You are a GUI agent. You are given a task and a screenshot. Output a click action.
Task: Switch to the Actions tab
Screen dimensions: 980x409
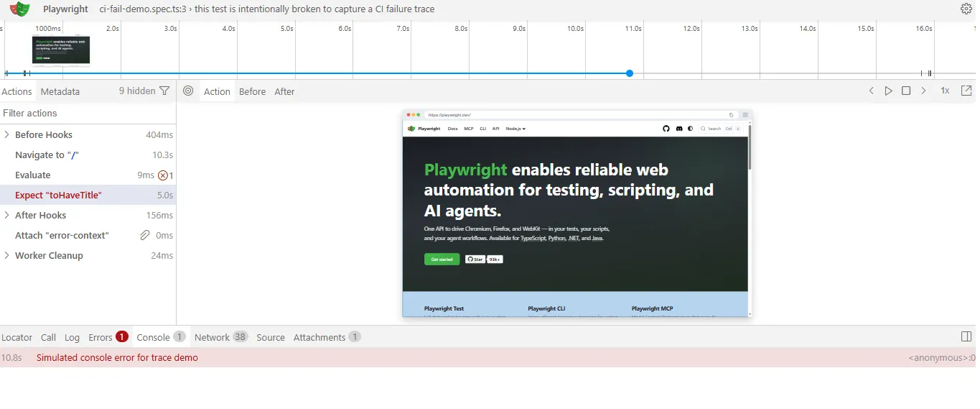point(17,91)
